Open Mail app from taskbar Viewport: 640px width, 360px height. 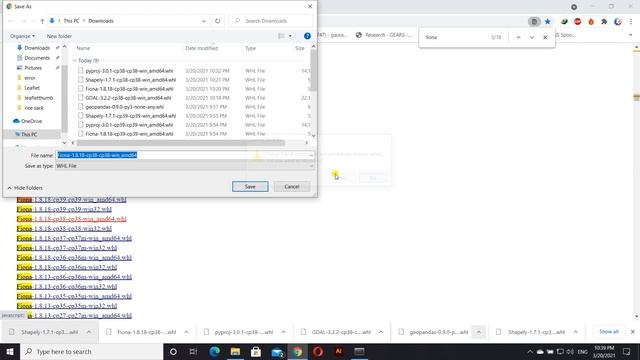point(278,351)
